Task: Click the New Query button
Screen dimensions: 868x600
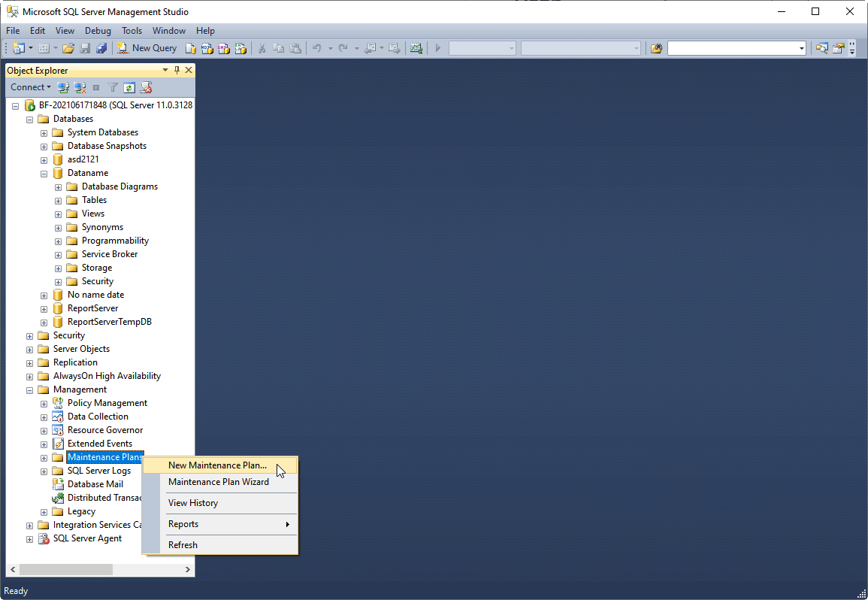Action: click(x=147, y=48)
